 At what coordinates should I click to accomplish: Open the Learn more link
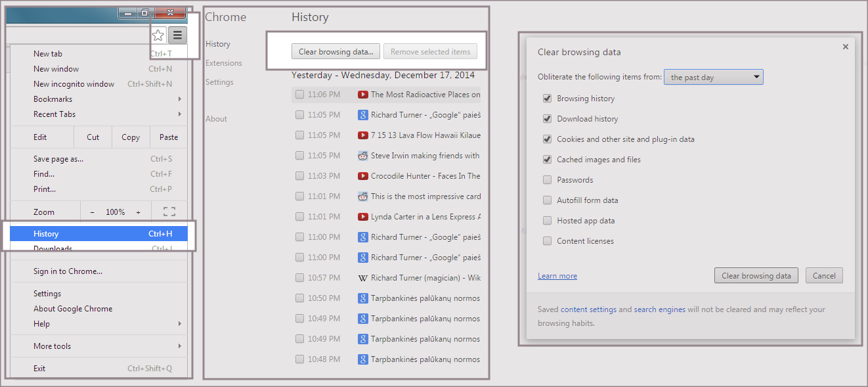pyautogui.click(x=557, y=276)
